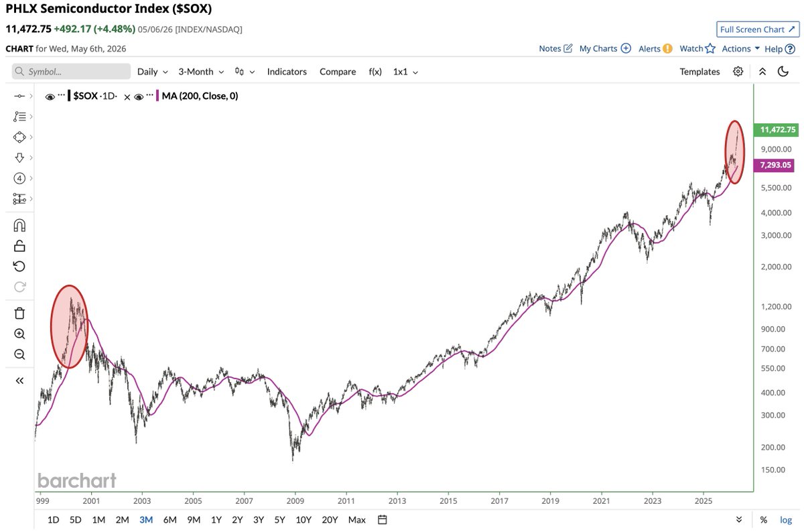Select the 6M range tab
Image resolution: width=804 pixels, height=532 pixels.
[170, 520]
